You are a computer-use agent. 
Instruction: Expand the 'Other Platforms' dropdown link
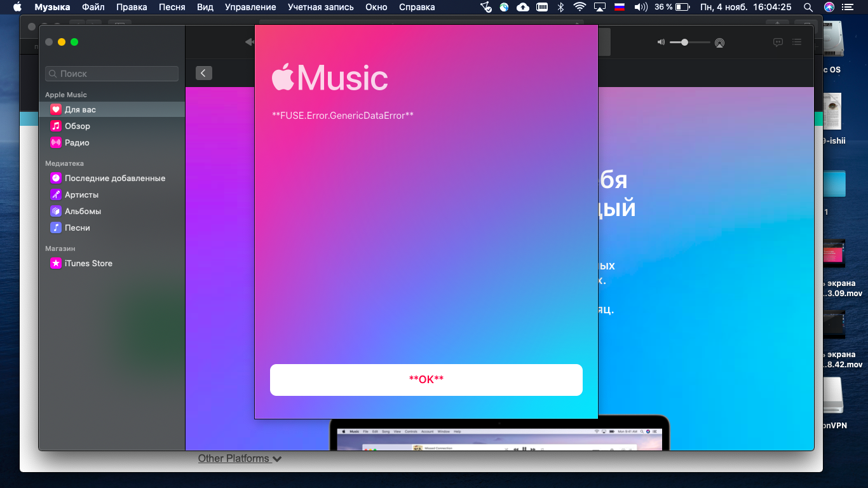coord(240,458)
